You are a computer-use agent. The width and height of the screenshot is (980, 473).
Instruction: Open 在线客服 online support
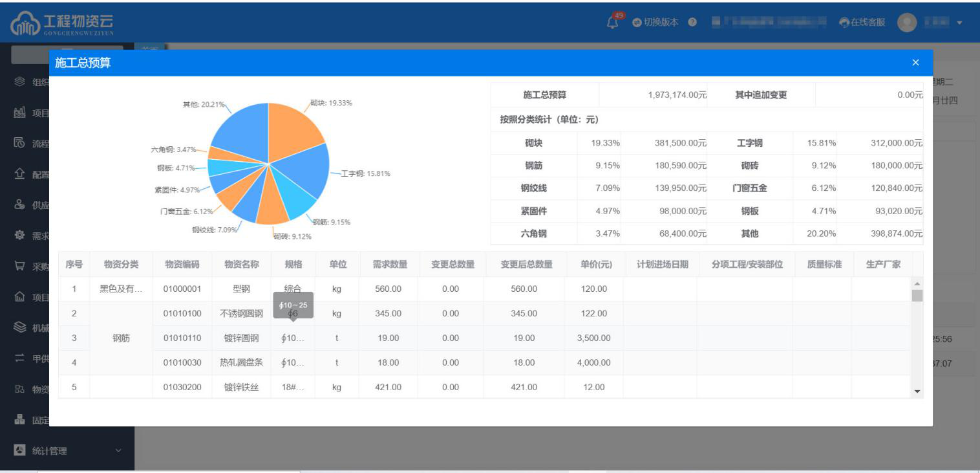[862, 22]
